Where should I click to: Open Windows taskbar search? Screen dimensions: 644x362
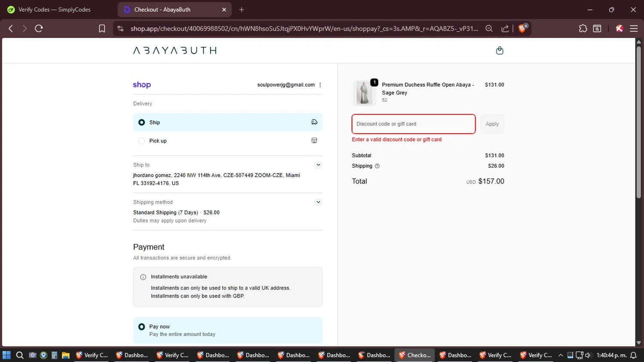pos(20,355)
